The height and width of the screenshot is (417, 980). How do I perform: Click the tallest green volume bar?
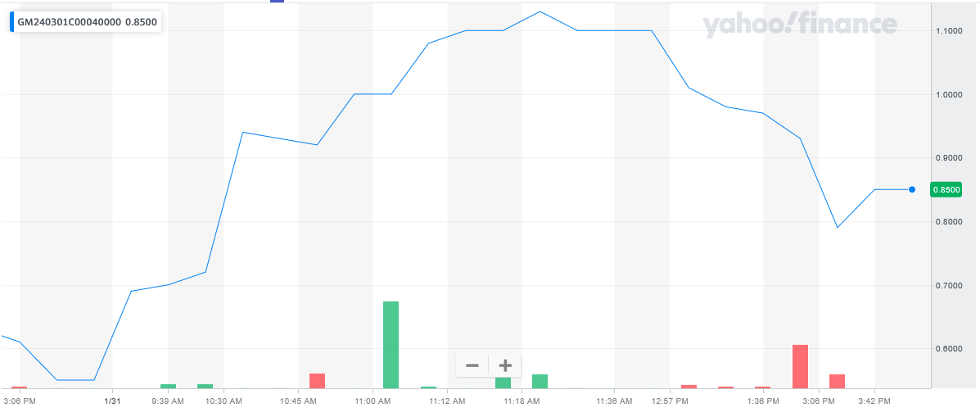[x=391, y=344]
